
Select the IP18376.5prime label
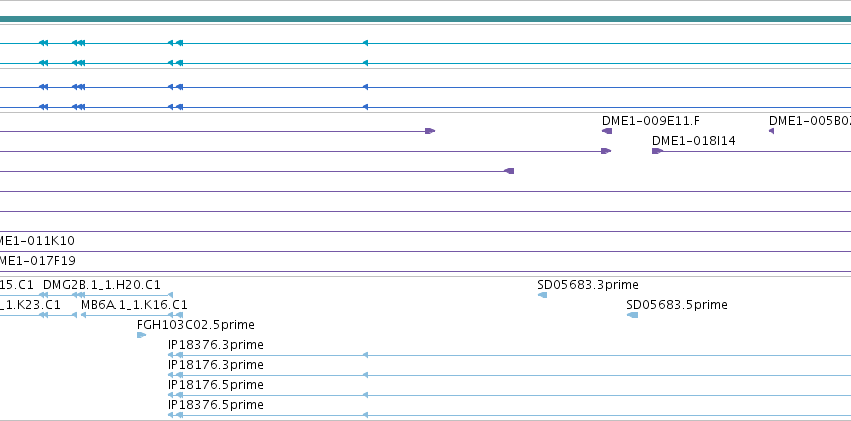click(x=216, y=405)
